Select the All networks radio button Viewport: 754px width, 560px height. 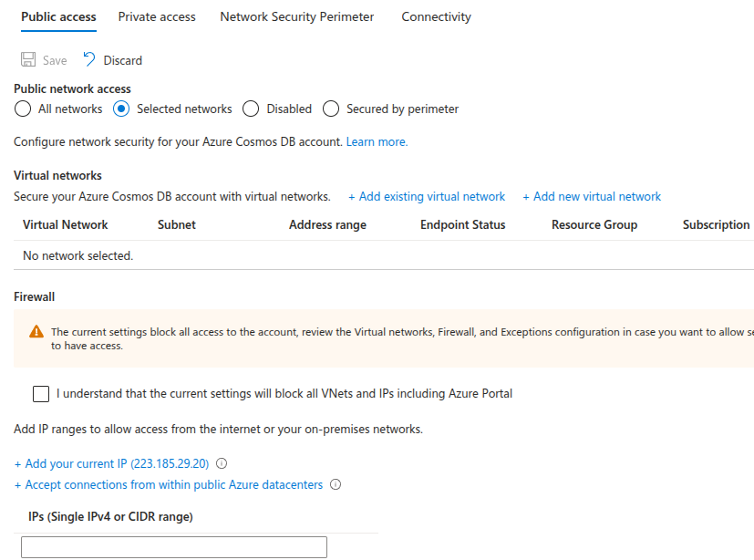pos(22,109)
